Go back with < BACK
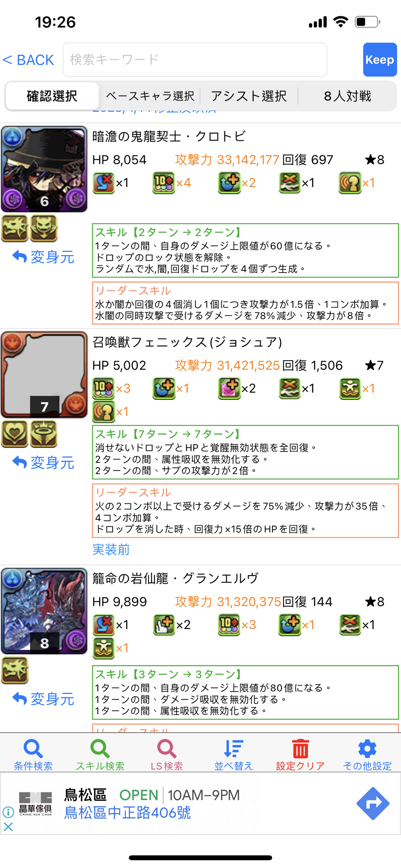401x868 pixels. point(28,60)
